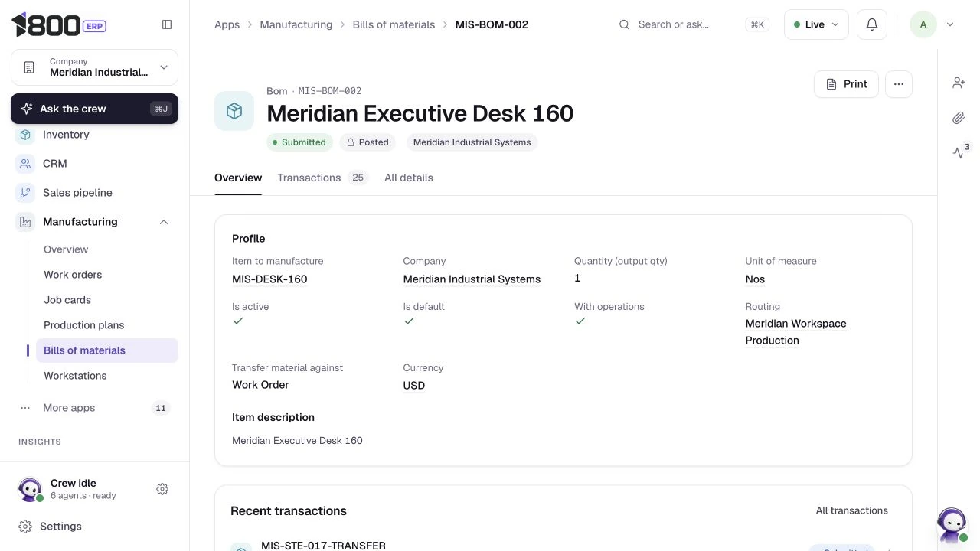Follow the Meridian Workspace Production routing link
The image size is (980, 551).
click(796, 332)
